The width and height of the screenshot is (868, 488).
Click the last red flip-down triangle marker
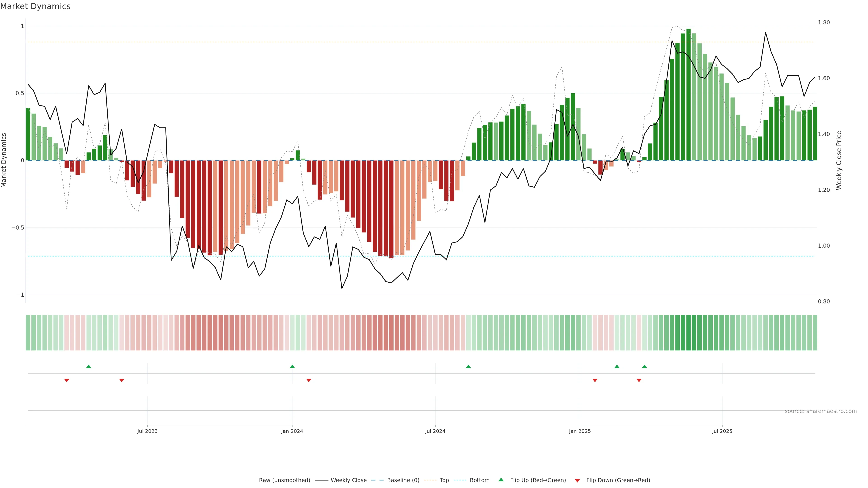point(639,380)
